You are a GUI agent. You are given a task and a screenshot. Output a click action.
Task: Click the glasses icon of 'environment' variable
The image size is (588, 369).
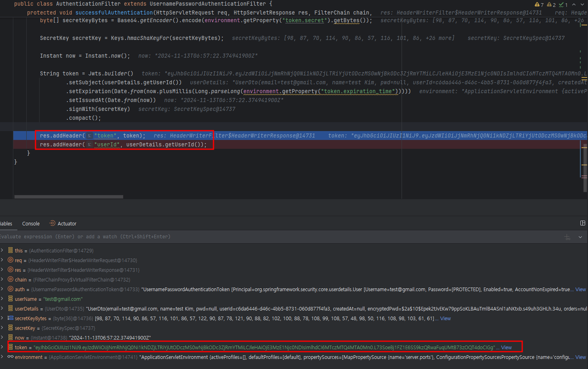(x=10, y=357)
